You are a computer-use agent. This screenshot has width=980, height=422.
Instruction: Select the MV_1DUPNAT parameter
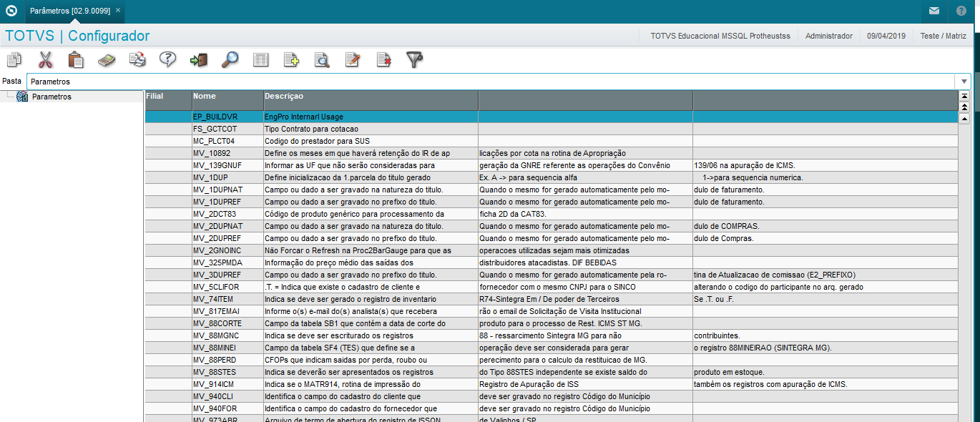point(551,190)
